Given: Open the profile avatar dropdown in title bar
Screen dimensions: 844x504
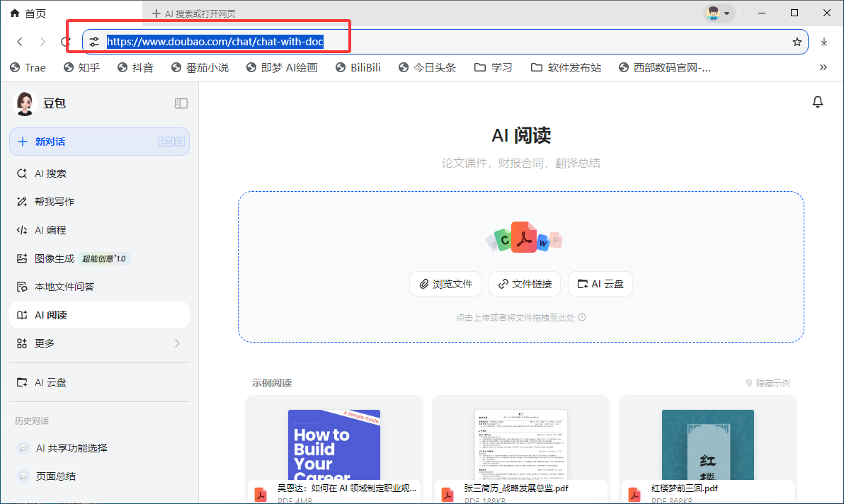Looking at the screenshot, I should pos(719,13).
